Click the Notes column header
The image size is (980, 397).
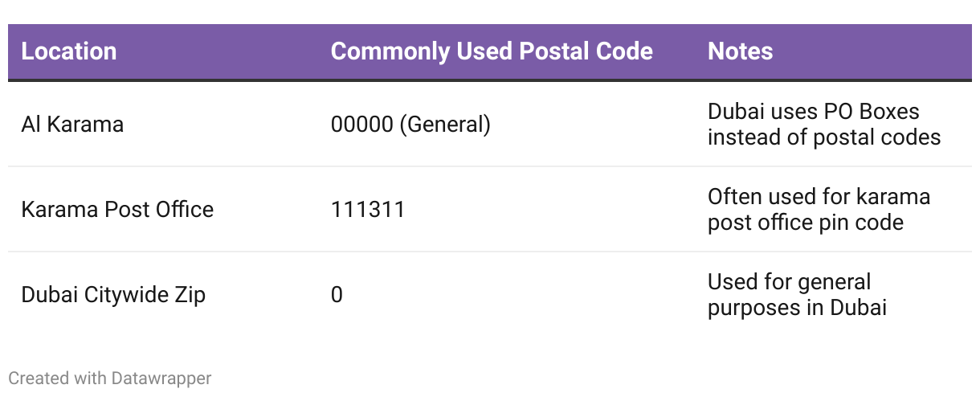pos(740,51)
